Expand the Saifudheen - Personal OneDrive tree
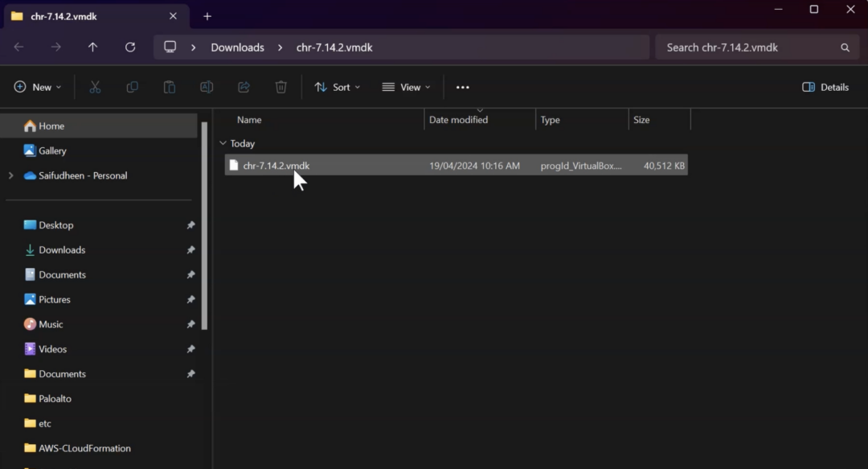Viewport: 868px width, 469px height. (x=9, y=175)
